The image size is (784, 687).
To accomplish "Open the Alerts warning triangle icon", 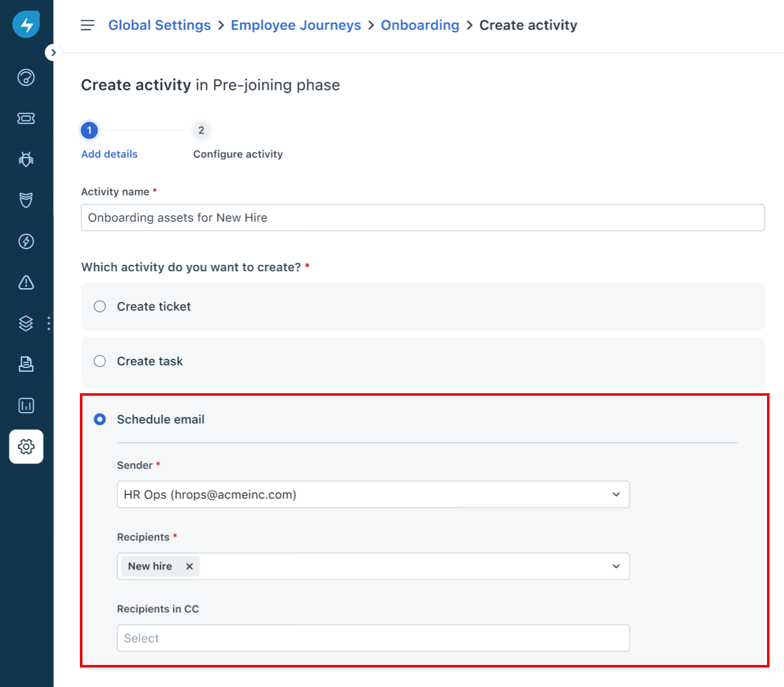I will pyautogui.click(x=26, y=282).
